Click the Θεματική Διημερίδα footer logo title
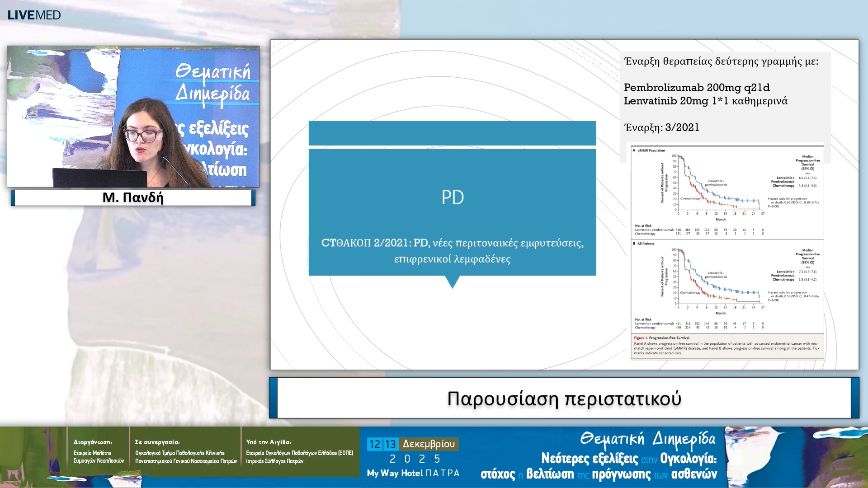 647,439
